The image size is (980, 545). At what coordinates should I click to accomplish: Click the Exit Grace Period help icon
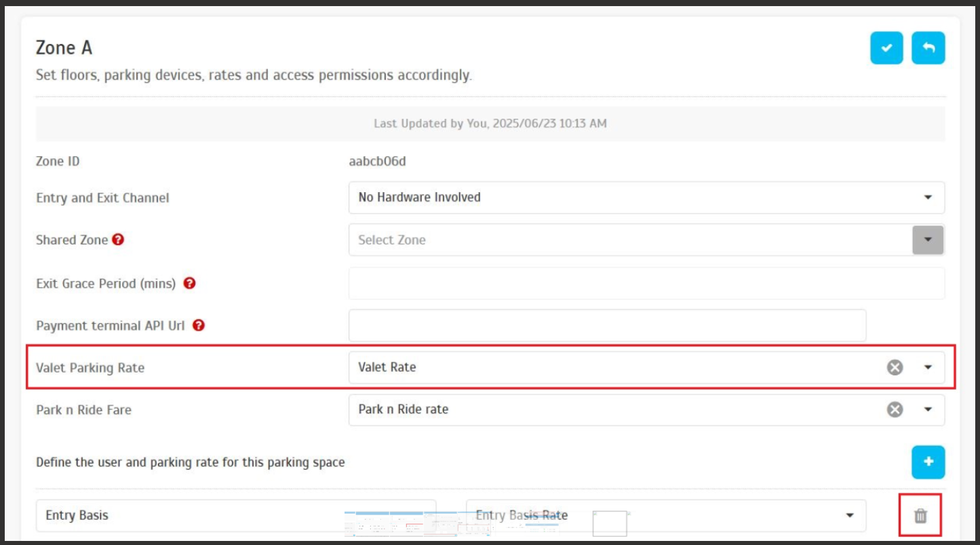click(189, 283)
